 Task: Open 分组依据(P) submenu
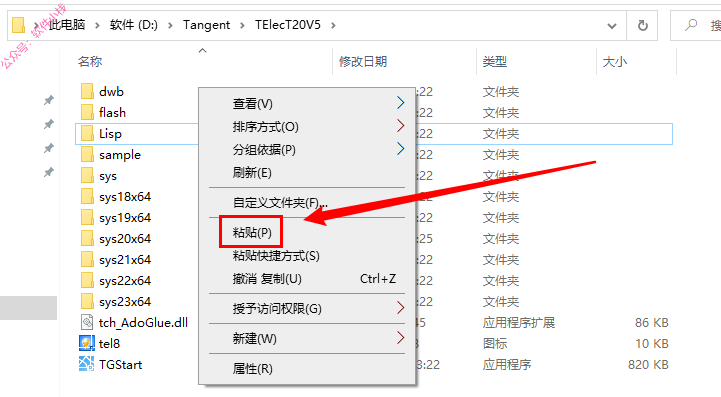tap(307, 150)
